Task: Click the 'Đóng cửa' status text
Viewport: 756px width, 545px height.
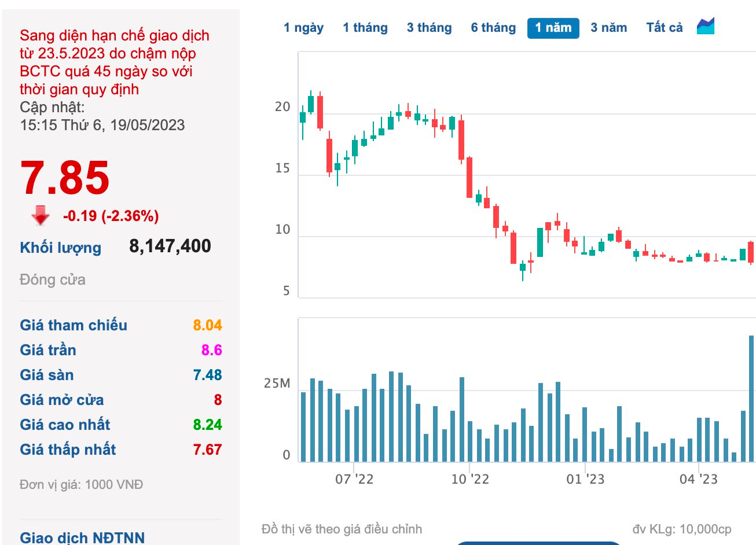Action: 53,280
